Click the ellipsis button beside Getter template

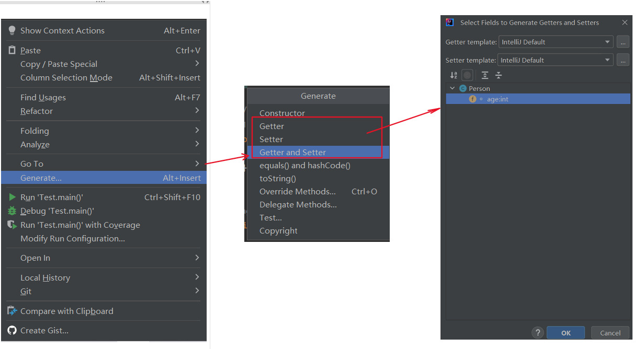[623, 42]
